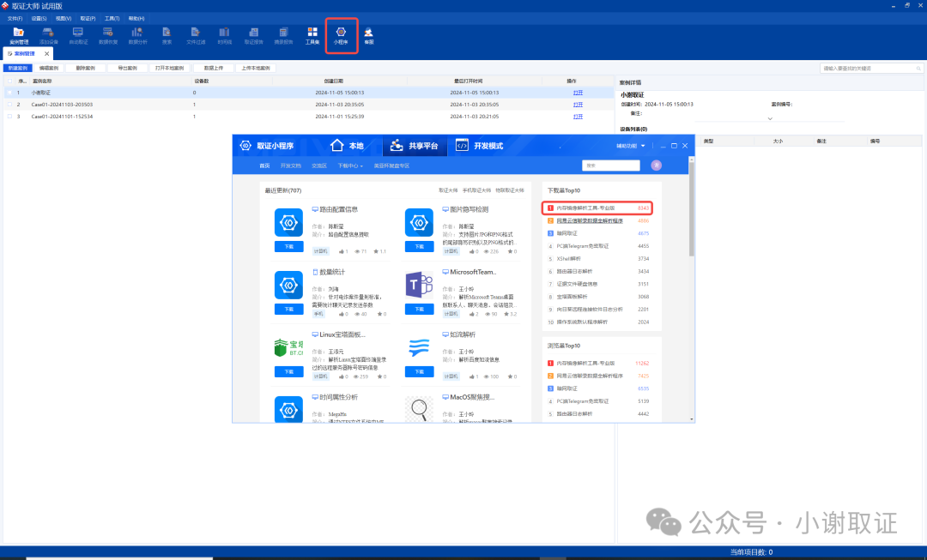Switch to the 本地 tab
The height and width of the screenshot is (560, 927).
tap(347, 145)
